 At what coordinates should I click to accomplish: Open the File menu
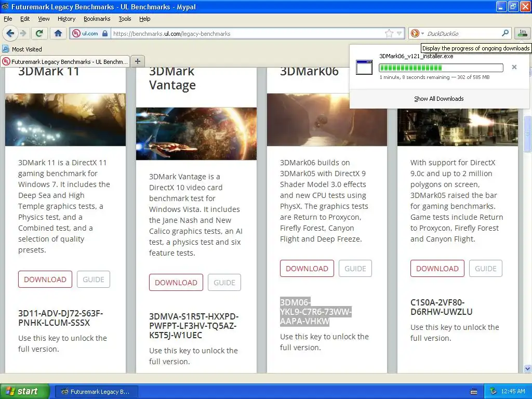pyautogui.click(x=8, y=19)
